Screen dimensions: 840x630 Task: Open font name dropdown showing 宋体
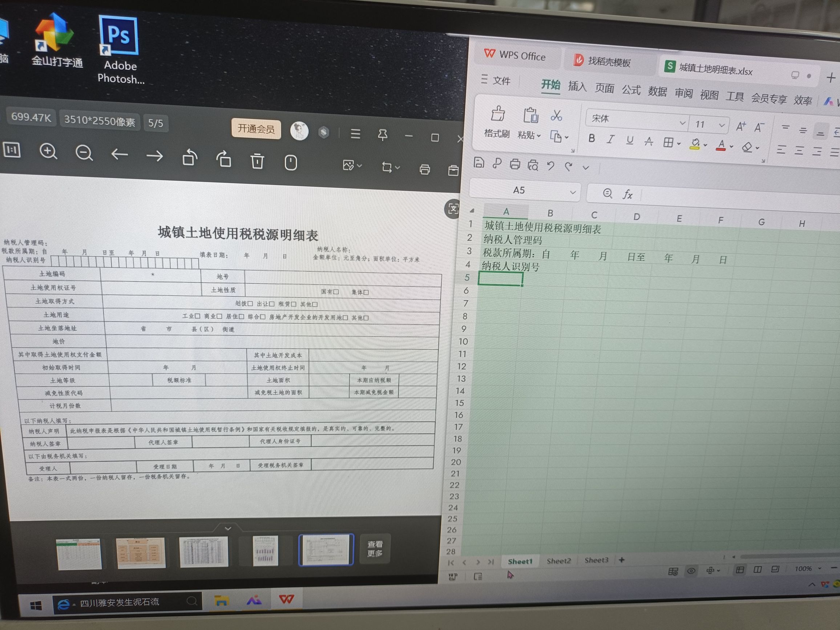(x=682, y=123)
